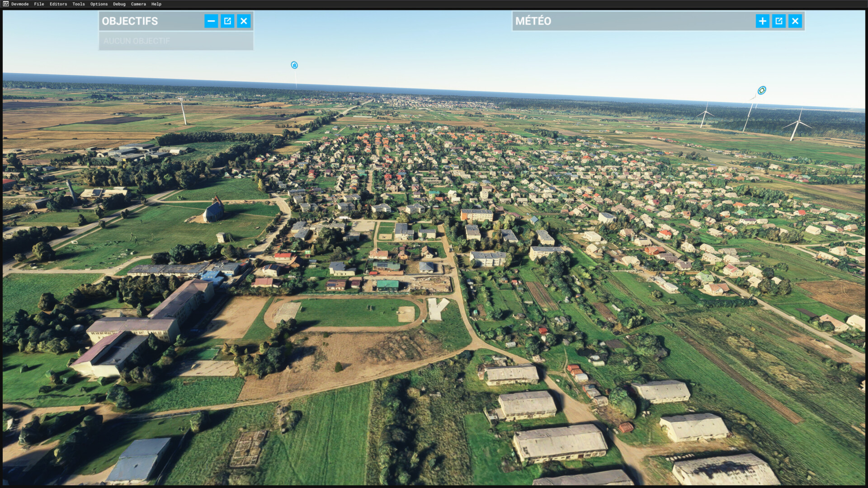
Task: Open the Help menu
Action: 156,4
